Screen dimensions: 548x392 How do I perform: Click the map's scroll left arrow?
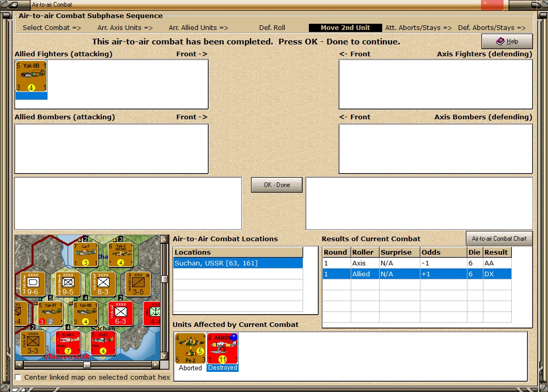(19, 365)
